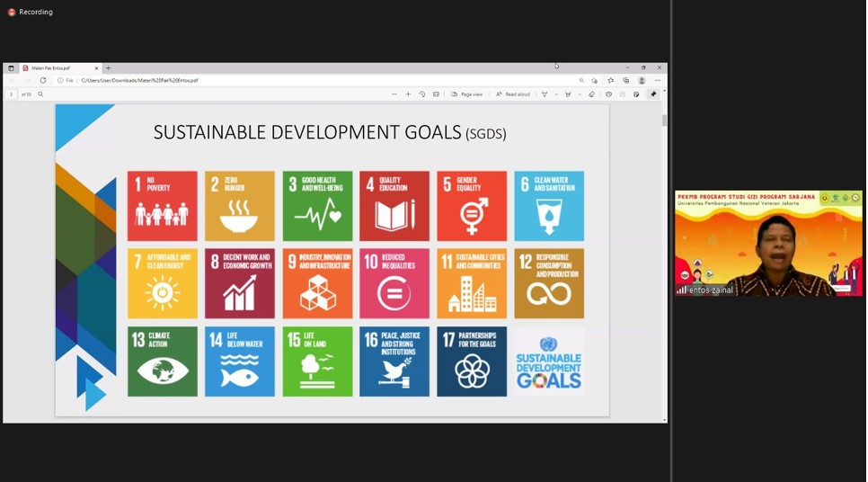Switch to the Materi Pak Entos.pdf tab
Screen dimensions: 868x482
[x=56, y=68]
